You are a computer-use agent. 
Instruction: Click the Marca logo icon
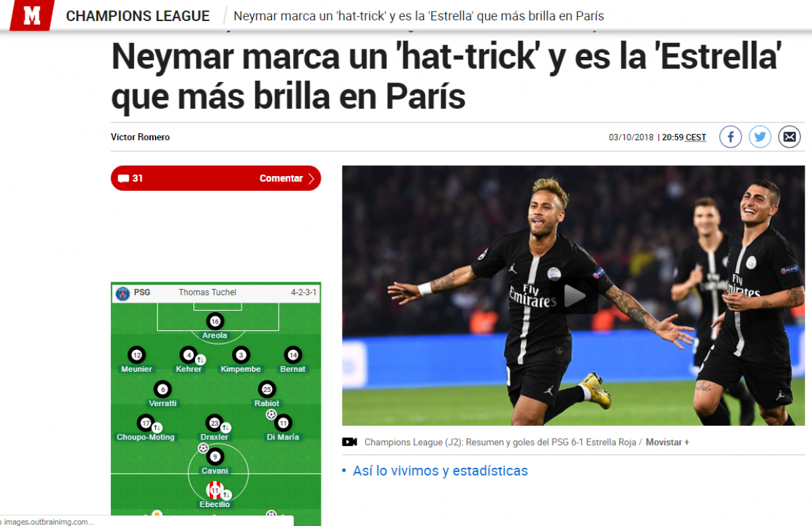(32, 15)
